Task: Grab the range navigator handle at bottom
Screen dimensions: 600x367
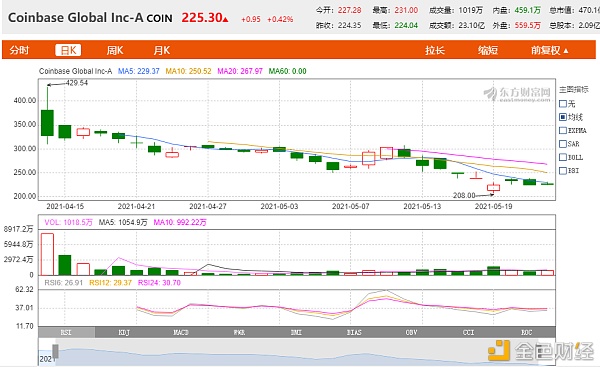Action: (x=55, y=351)
